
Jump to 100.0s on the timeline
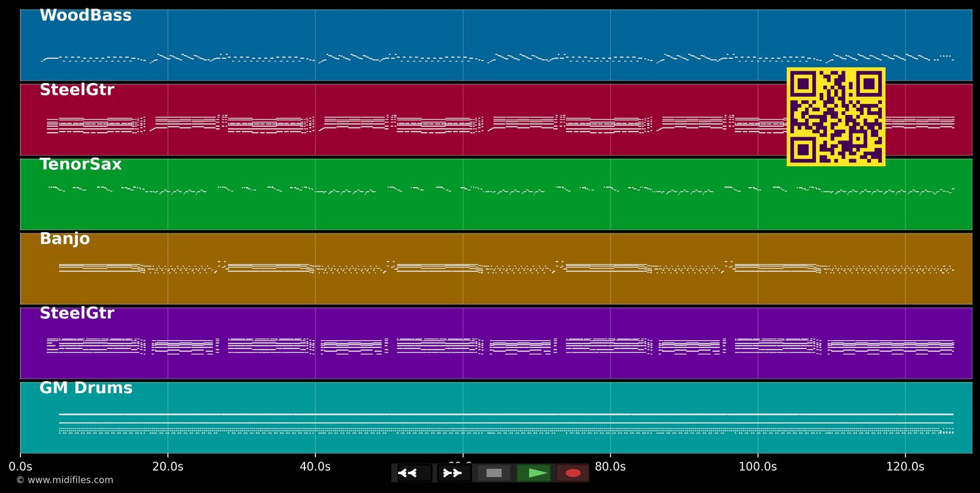(x=758, y=467)
